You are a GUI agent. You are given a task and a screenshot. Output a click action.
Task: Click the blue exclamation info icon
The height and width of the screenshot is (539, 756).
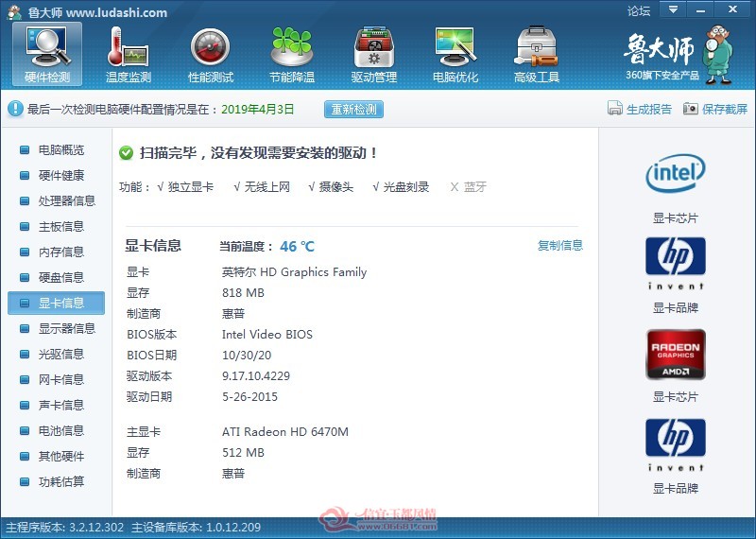click(x=15, y=109)
